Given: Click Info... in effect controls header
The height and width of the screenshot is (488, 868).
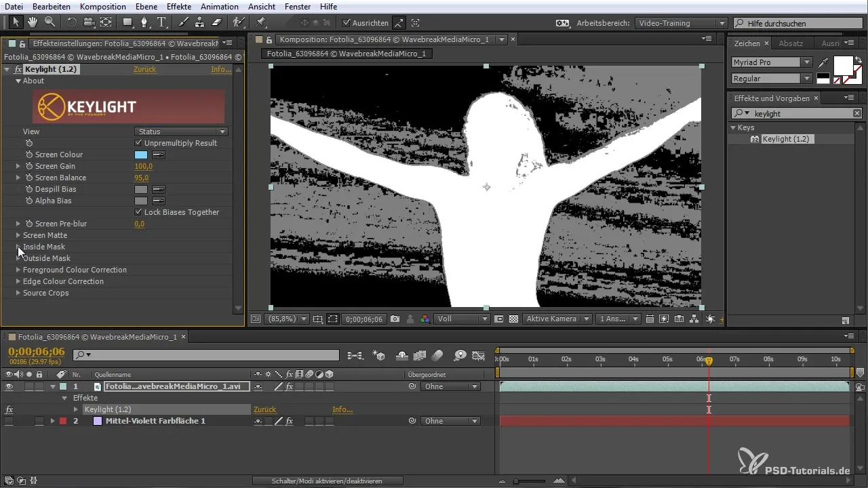Looking at the screenshot, I should coord(220,69).
